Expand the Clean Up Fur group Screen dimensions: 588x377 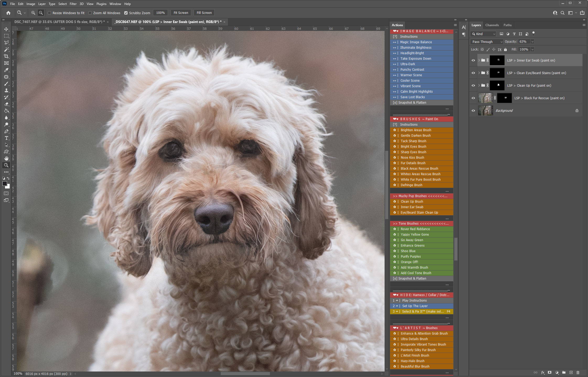[479, 86]
